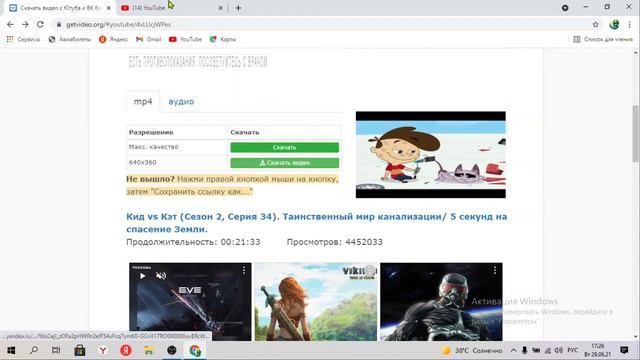This screenshot has width=640, height=360.
Task: Open the volume control in the tray
Action: (559, 351)
